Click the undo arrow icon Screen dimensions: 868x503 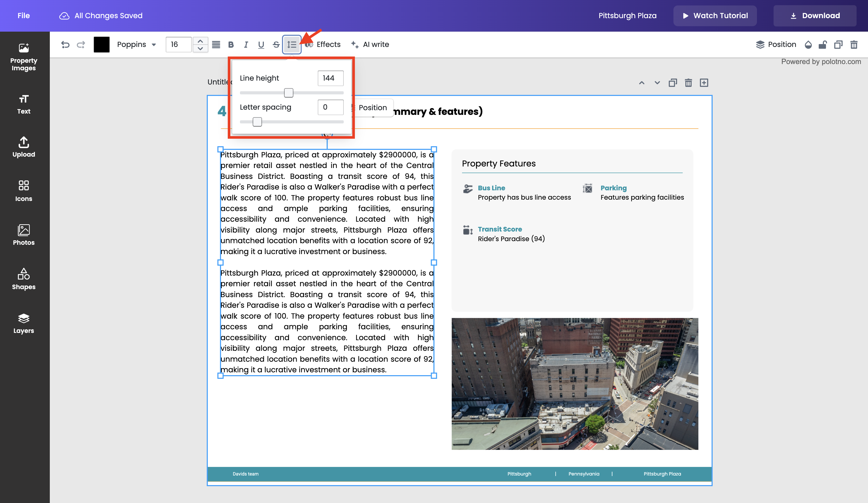[65, 44]
